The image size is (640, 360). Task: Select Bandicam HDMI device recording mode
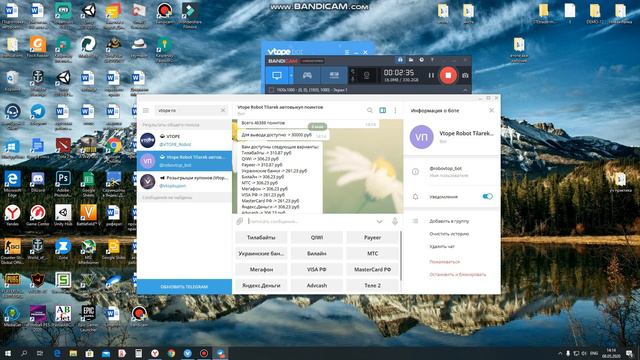click(334, 76)
